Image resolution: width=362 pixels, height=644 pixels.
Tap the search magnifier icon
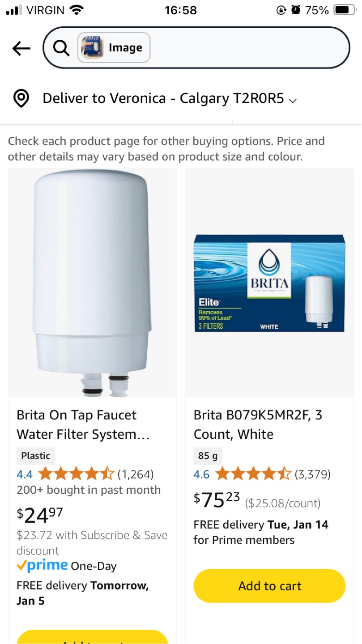[x=61, y=48]
